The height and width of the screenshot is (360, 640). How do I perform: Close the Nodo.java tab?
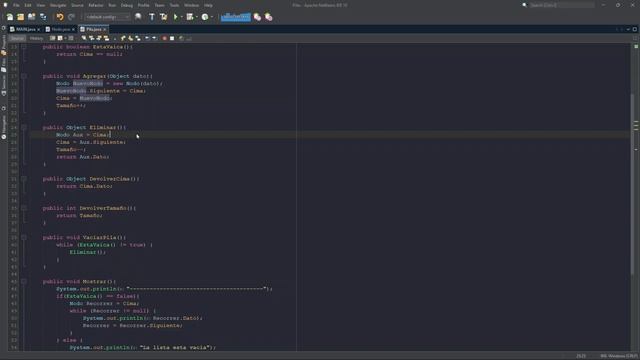[x=73, y=29]
